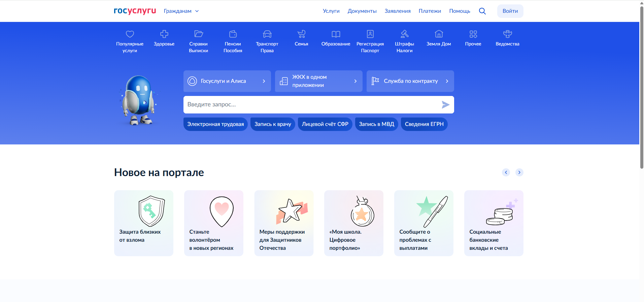Open the Заявления menu item
The image size is (644, 302).
point(398,11)
